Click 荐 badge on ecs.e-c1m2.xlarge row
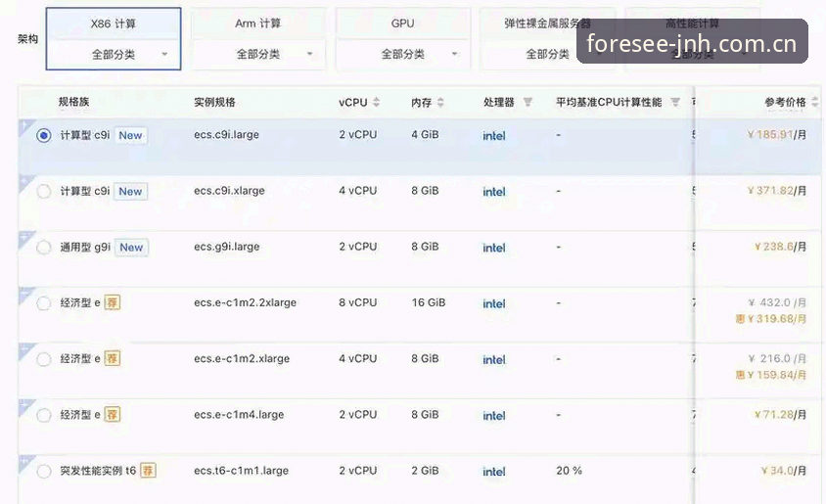826x504 pixels. point(112,358)
